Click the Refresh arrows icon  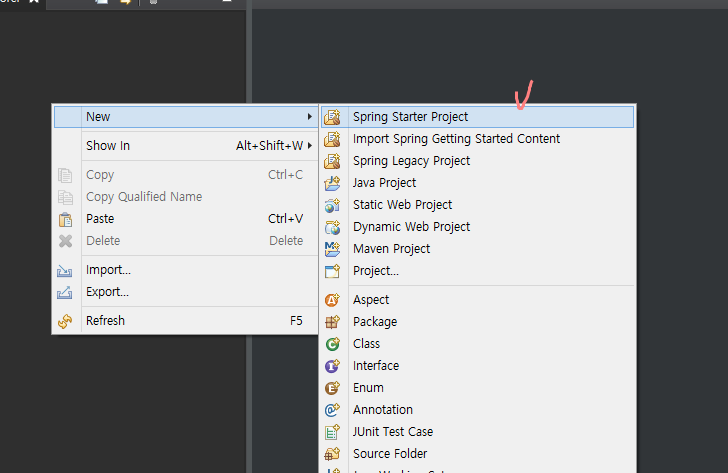coord(65,321)
